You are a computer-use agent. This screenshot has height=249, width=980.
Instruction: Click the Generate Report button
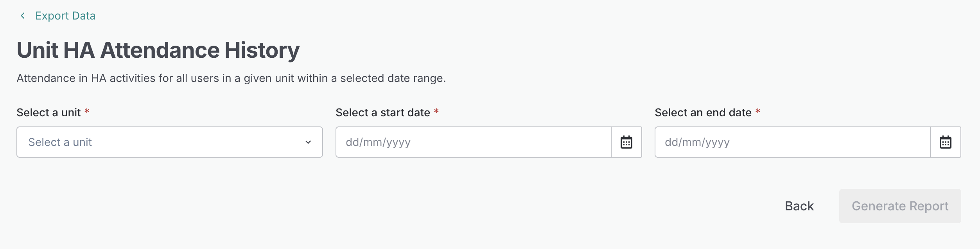tap(900, 206)
